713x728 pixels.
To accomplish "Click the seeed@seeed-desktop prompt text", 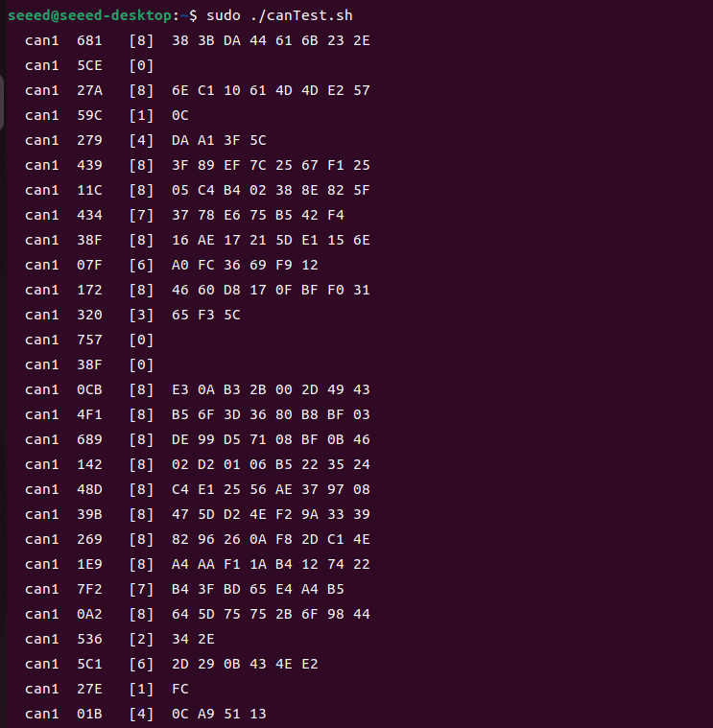I will [x=90, y=15].
